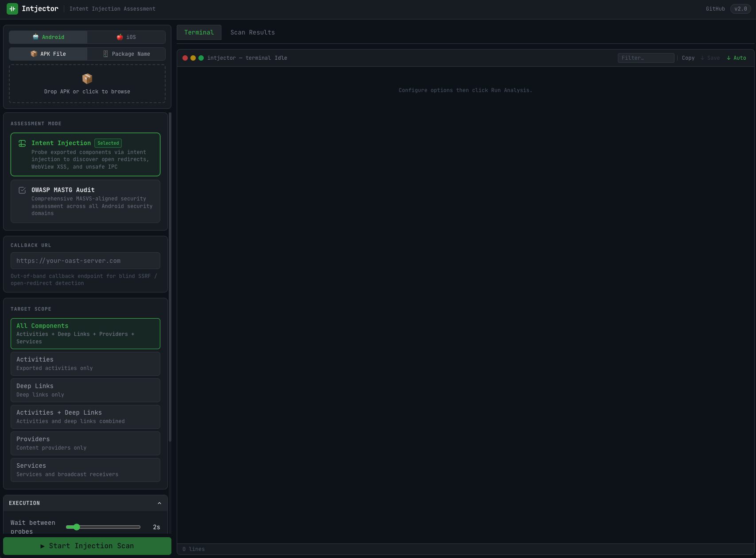Viewport: 756px width, 558px height.
Task: Click the barcode icon beside Package Name
Action: tap(106, 54)
